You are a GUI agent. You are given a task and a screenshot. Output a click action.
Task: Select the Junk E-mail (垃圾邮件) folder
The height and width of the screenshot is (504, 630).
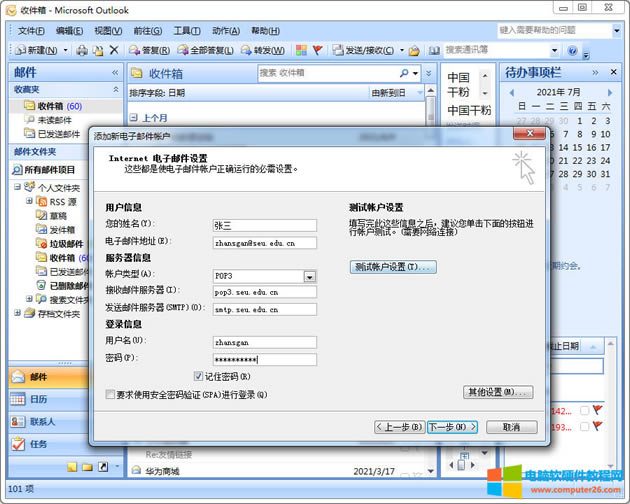coord(60,244)
